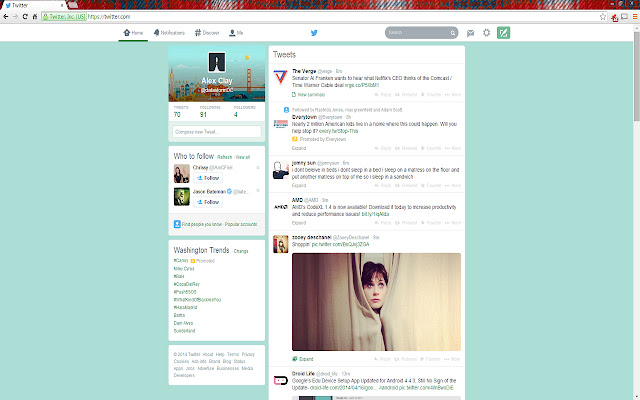
Task: Open the settings gear menu
Action: [x=486, y=33]
